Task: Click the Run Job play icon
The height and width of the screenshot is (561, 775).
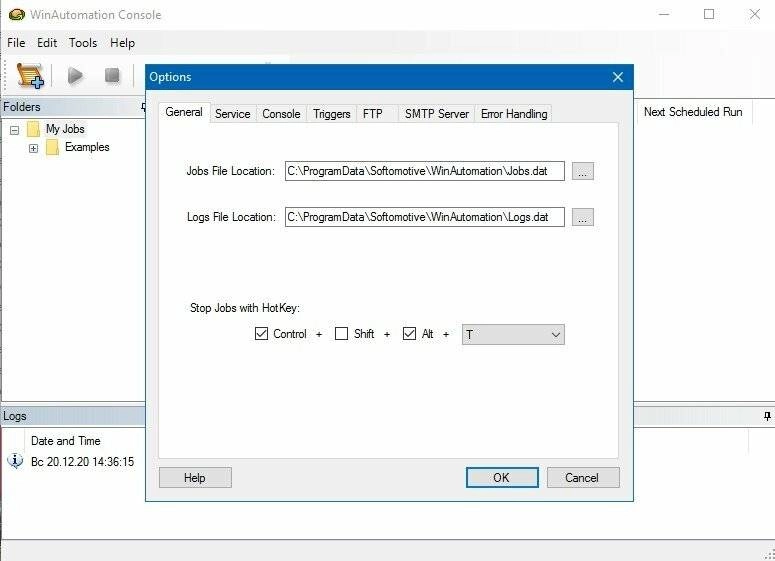Action: tap(75, 76)
